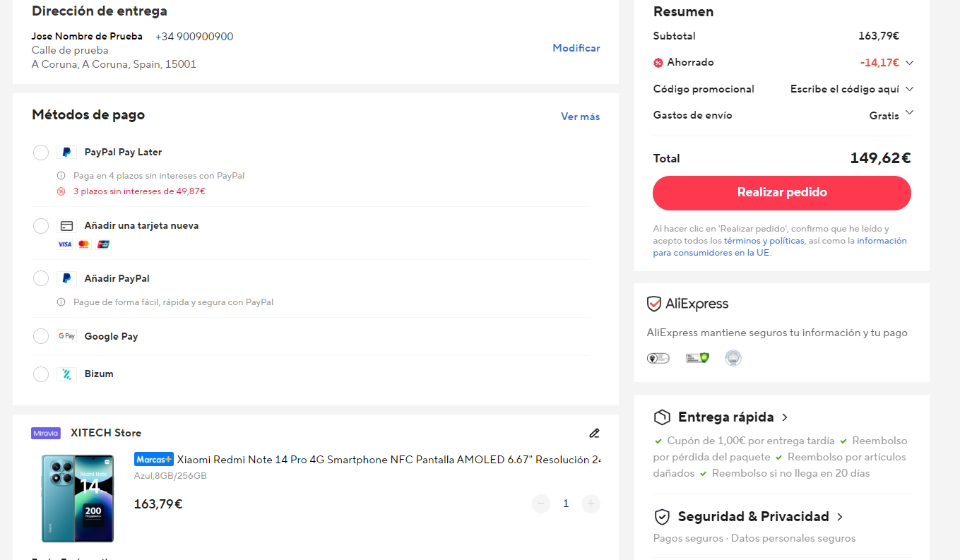Image resolution: width=960 pixels, height=560 pixels.
Task: Open Entrega rápida details arrow
Action: pyautogui.click(x=785, y=417)
